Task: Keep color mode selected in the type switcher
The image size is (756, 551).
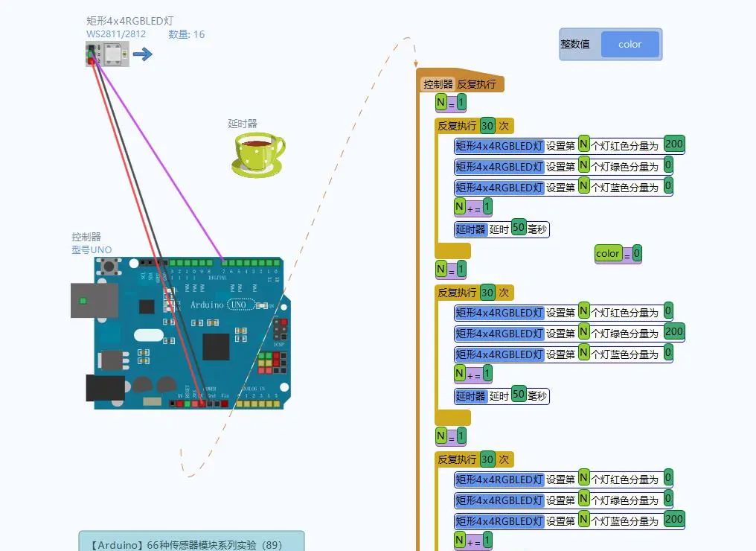Action: pyautogui.click(x=630, y=44)
